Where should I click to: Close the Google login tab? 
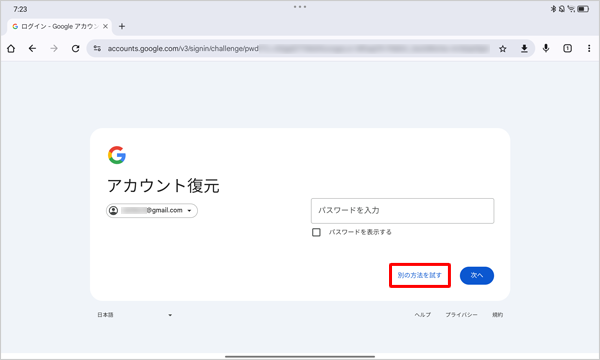pyautogui.click(x=105, y=26)
